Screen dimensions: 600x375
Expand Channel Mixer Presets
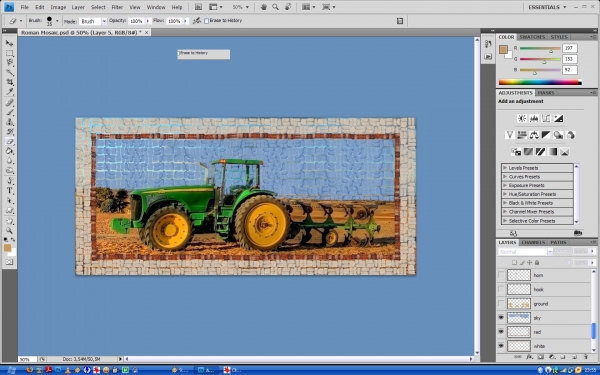pos(505,212)
